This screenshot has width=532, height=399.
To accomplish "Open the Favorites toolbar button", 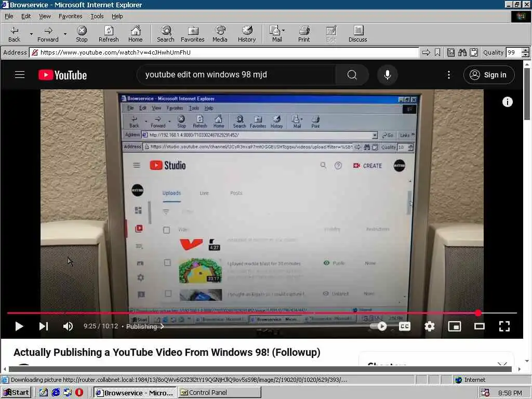I will click(192, 34).
